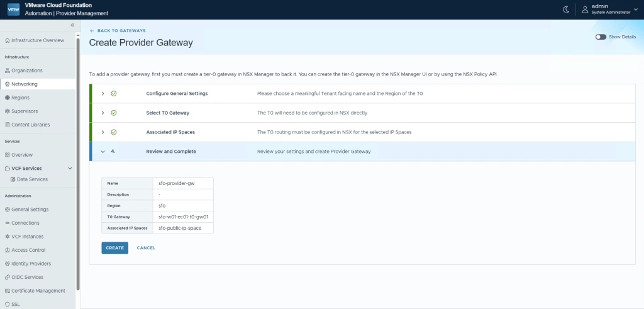This screenshot has height=309, width=644.
Task: Open Content Libraries in the sidebar
Action: pos(30,125)
